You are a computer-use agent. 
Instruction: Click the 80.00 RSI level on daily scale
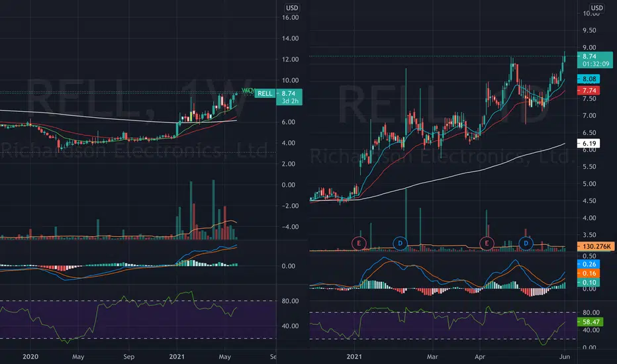[x=591, y=312]
